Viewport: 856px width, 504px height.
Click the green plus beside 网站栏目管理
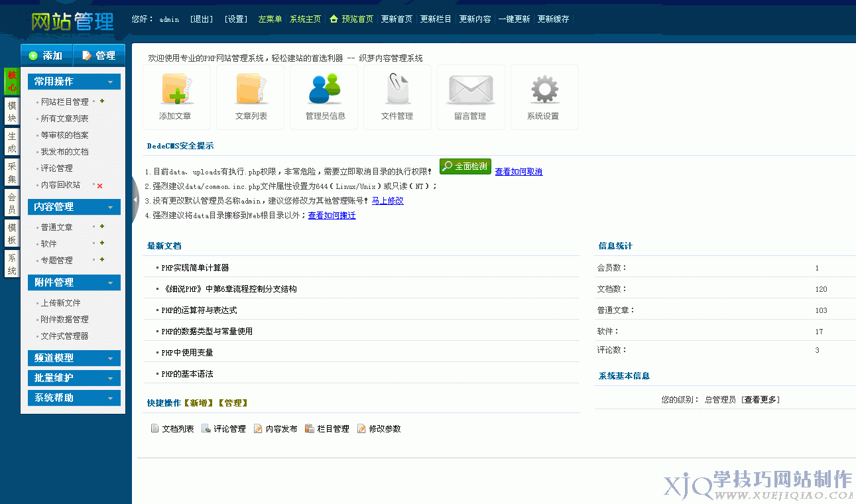click(102, 101)
